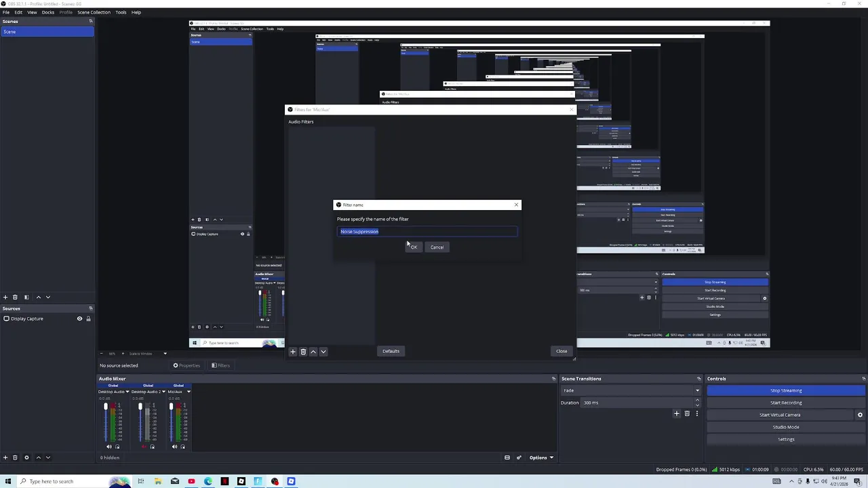
Task: Unmute the Desktop Audio 2 channel
Action: click(x=143, y=447)
